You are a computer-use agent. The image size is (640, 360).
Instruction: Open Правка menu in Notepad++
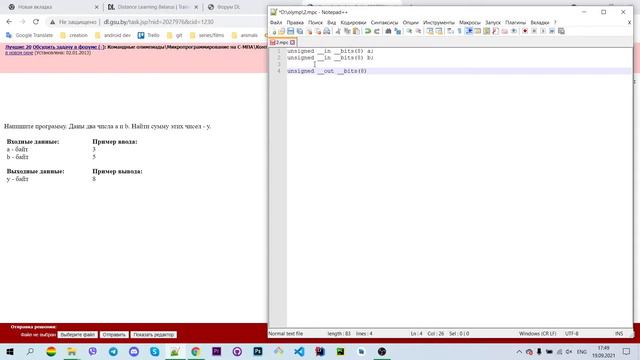[x=295, y=22]
